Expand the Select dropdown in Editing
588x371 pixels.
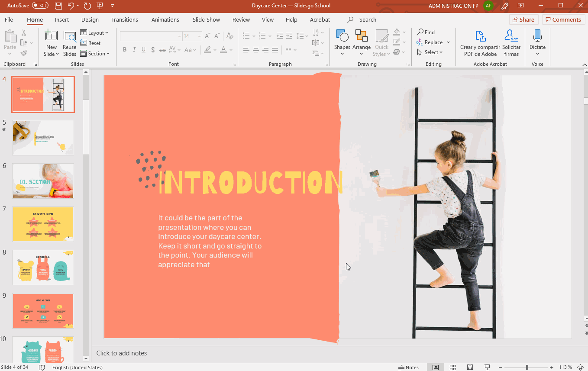click(x=430, y=52)
